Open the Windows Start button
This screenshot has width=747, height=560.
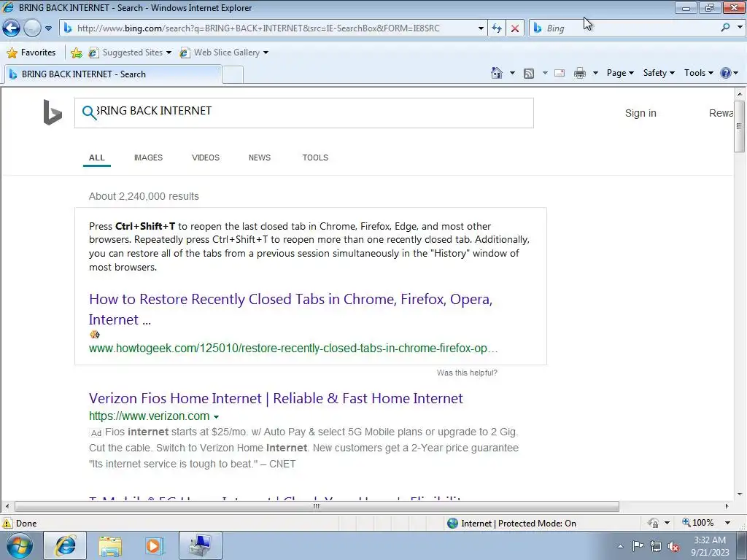pos(20,545)
